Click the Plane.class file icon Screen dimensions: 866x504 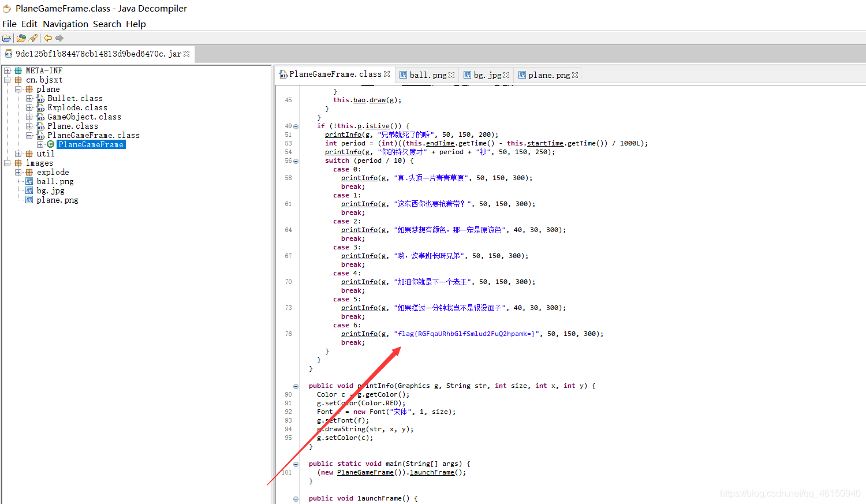point(40,126)
